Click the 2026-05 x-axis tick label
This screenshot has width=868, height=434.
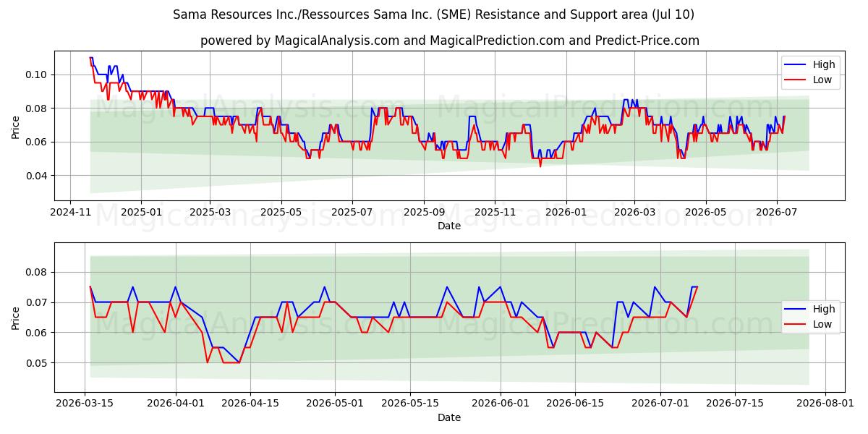705,212
